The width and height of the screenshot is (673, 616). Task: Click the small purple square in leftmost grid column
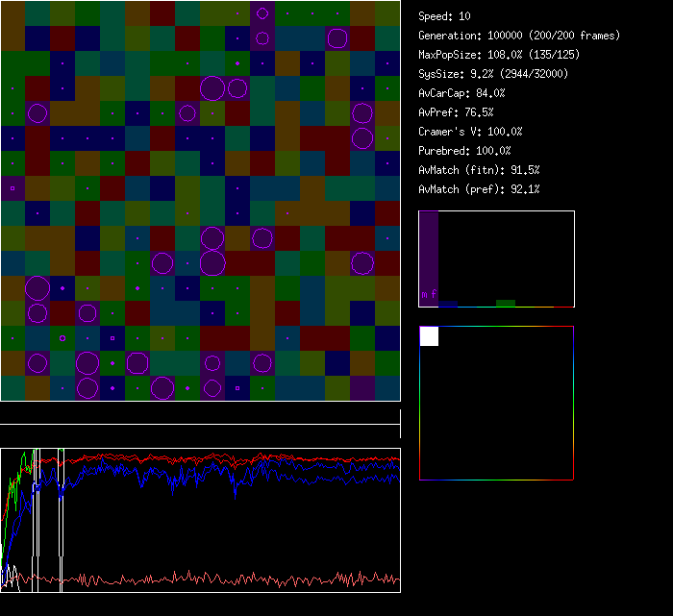click(12, 188)
